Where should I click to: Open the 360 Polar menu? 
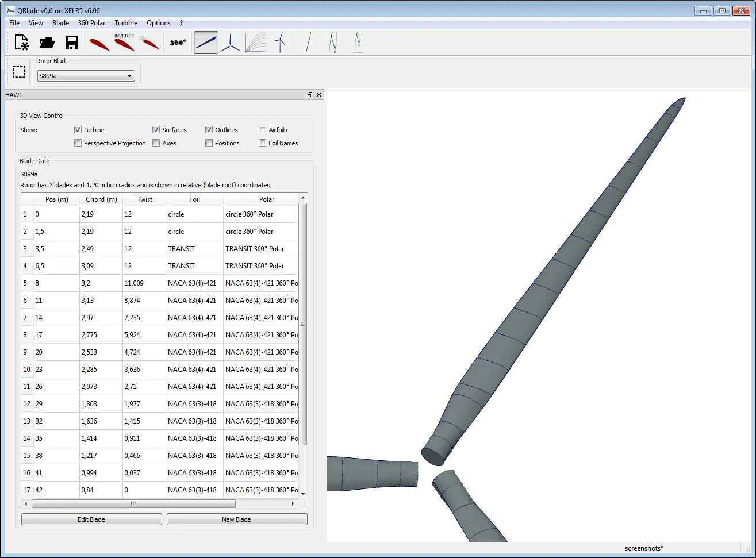point(91,23)
